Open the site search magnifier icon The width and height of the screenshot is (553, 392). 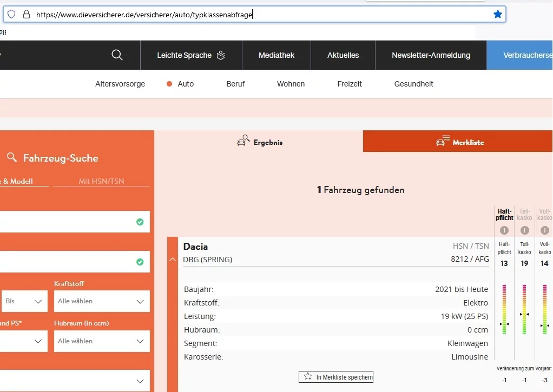tap(117, 55)
